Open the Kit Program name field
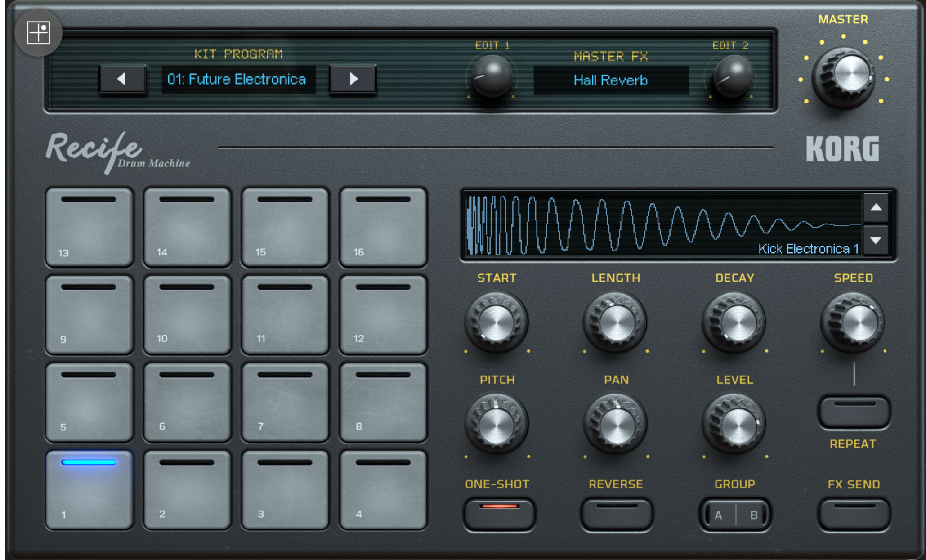Image resolution: width=926 pixels, height=560 pixels. click(x=238, y=80)
